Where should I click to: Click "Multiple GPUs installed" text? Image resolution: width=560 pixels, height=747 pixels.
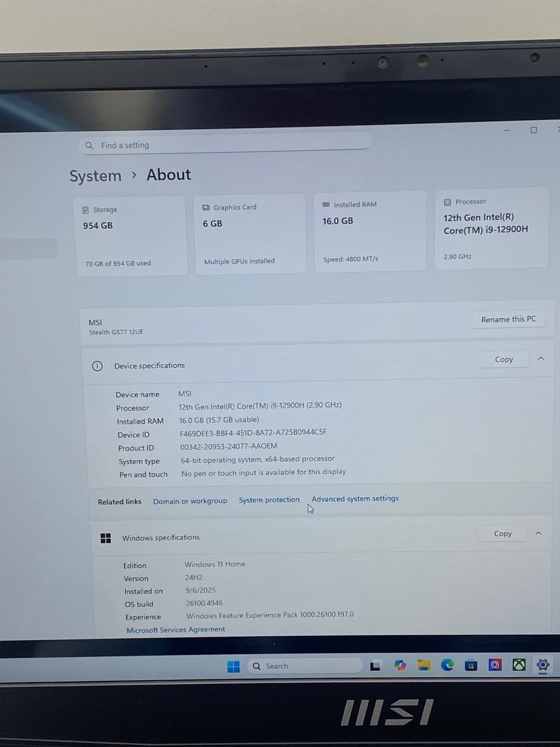point(239,261)
